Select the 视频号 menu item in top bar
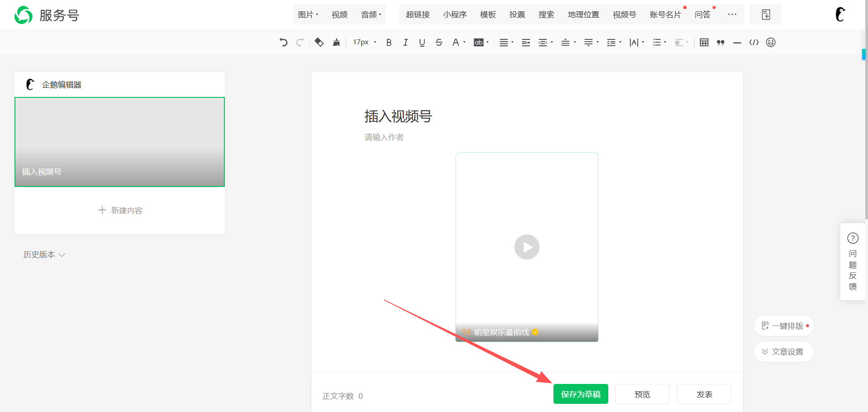This screenshot has width=868, height=412. [624, 15]
